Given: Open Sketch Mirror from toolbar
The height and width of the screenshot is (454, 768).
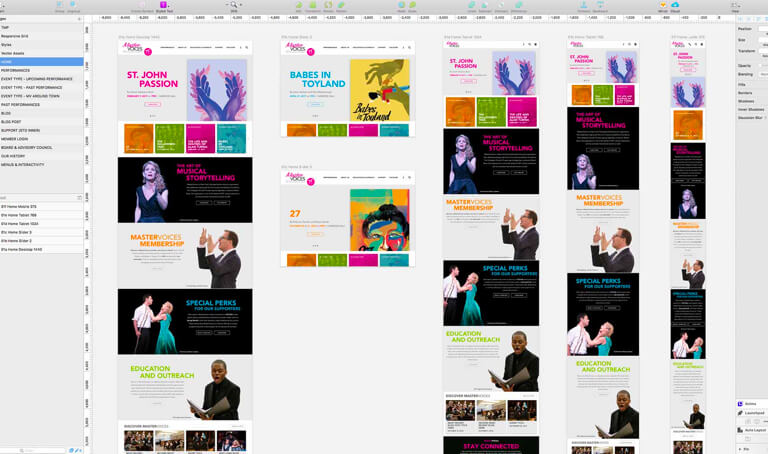Looking at the screenshot, I should [663, 5].
